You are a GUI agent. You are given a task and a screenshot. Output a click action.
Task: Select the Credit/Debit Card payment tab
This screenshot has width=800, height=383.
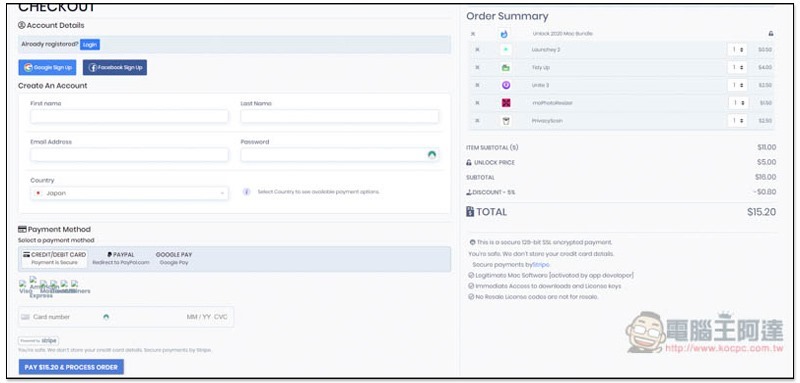(54, 258)
